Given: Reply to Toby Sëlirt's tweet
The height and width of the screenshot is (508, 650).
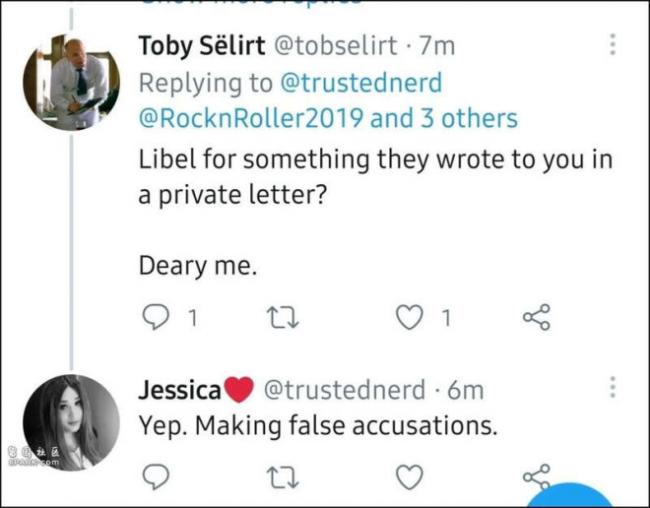Looking at the screenshot, I should pyautogui.click(x=156, y=317).
